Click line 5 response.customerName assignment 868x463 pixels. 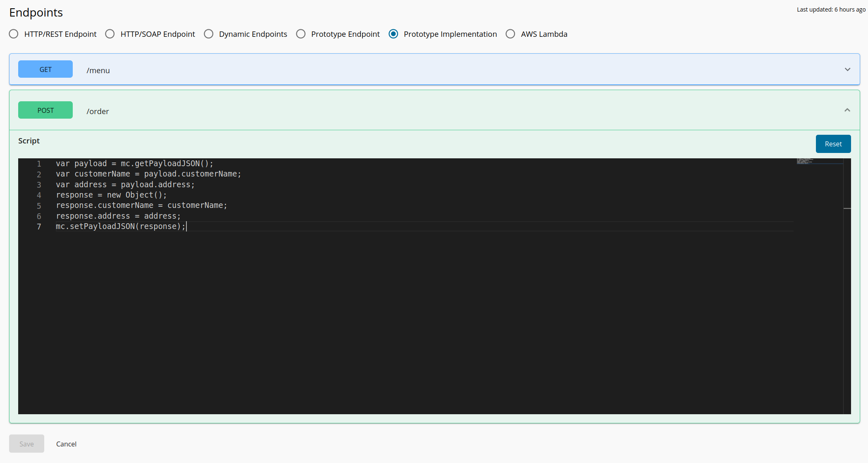click(141, 205)
